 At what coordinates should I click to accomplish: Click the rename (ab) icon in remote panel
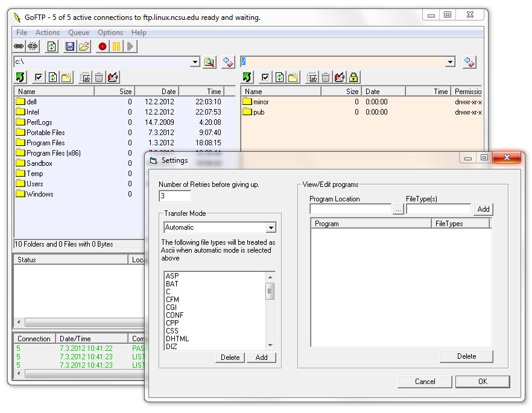coord(312,77)
